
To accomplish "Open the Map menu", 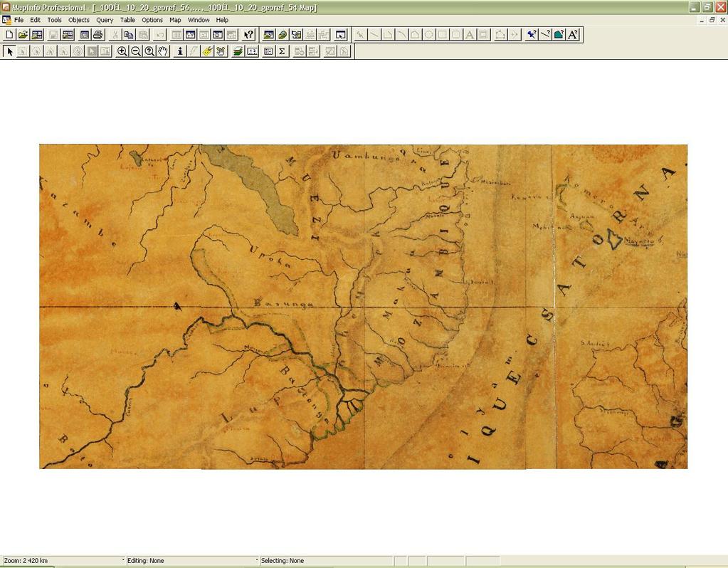I will coord(175,20).
